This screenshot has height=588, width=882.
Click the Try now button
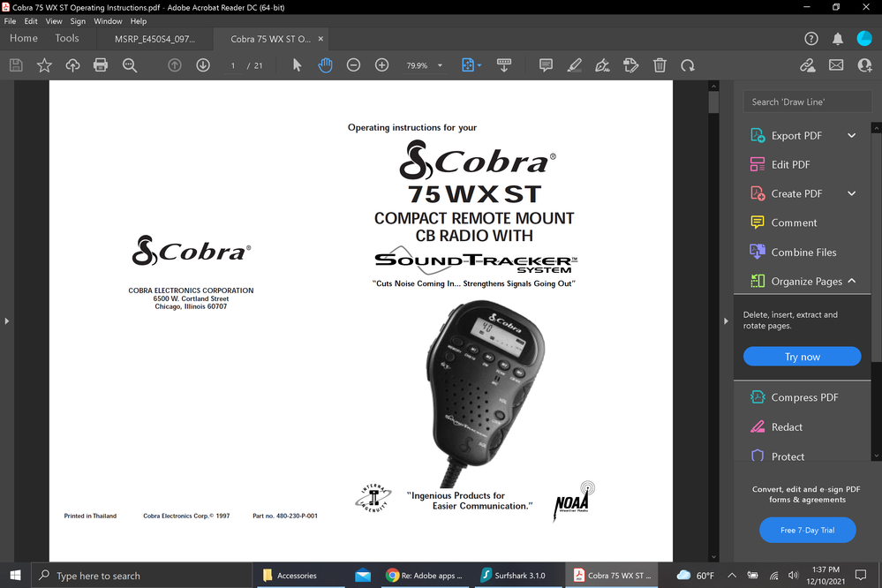pos(803,357)
